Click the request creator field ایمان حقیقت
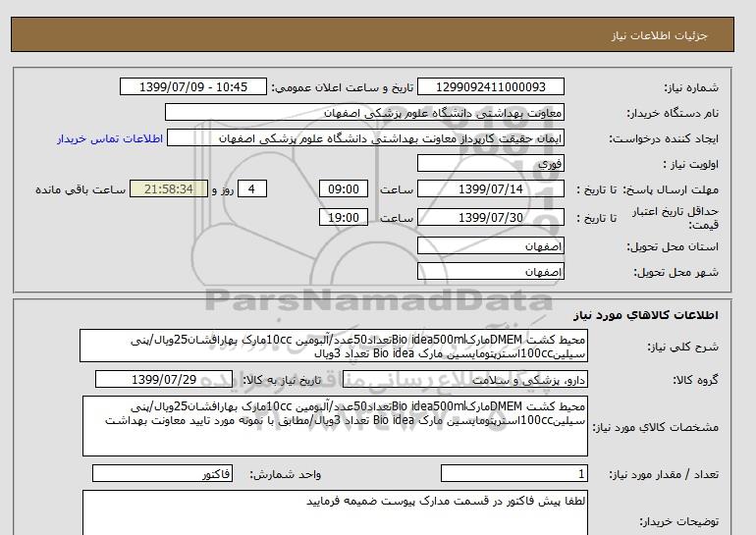 (365, 137)
